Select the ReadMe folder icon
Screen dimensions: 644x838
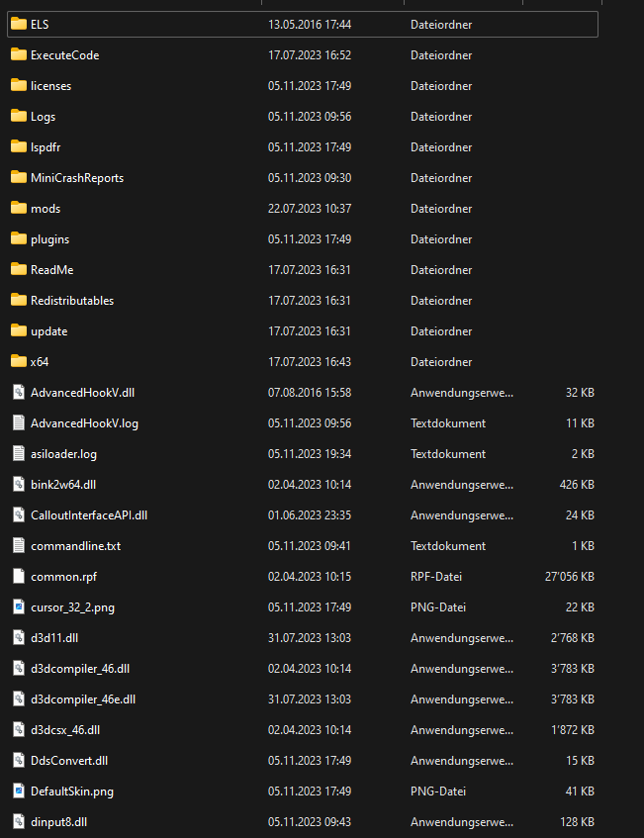19,269
